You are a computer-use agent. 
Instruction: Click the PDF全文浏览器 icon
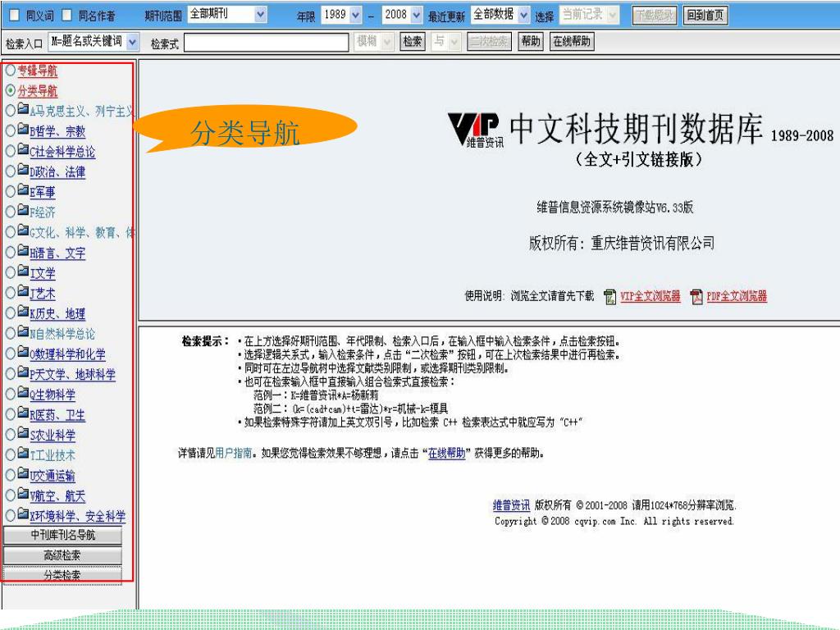pyautogui.click(x=696, y=296)
